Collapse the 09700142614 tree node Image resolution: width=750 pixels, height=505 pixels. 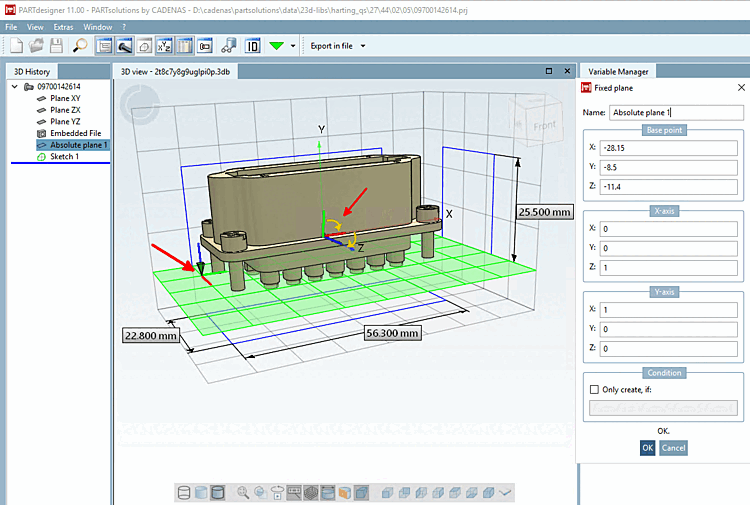[13, 87]
